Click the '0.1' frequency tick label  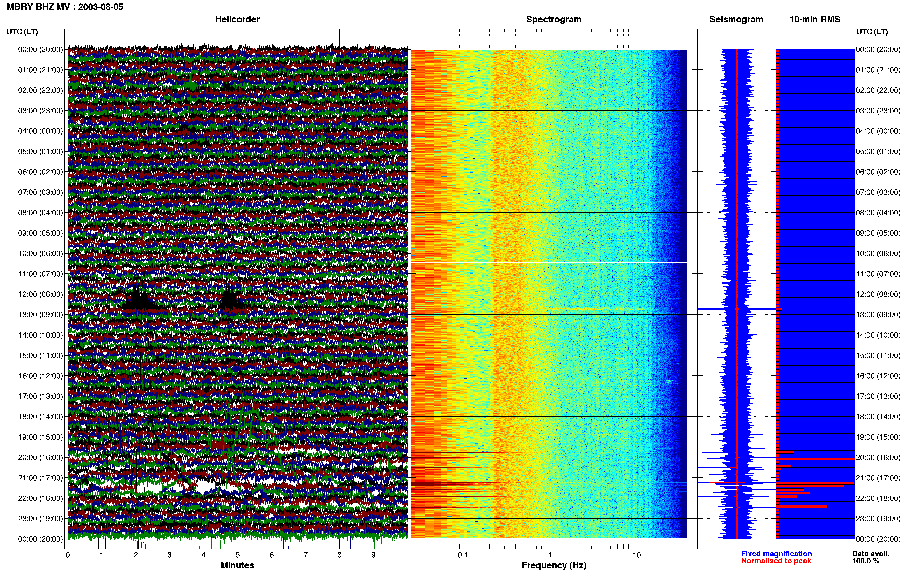pos(463,555)
